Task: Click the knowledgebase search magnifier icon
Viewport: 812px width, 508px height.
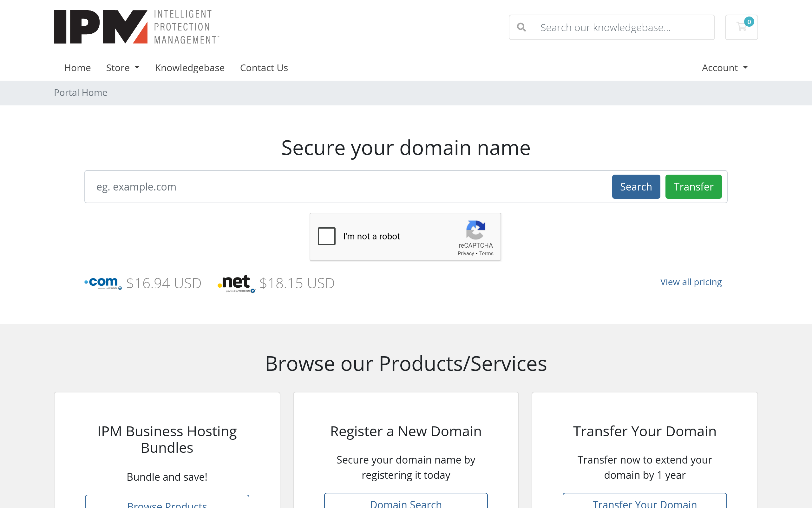Action: [521, 27]
